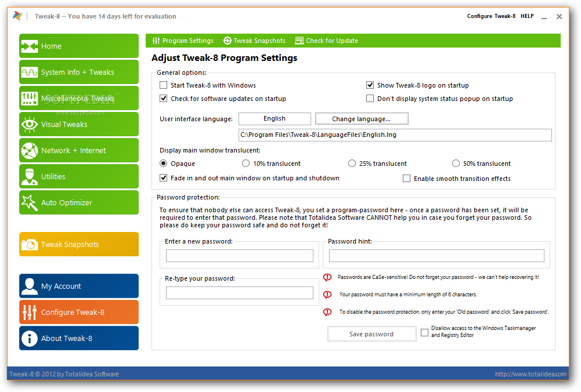
Task: Open the Utilities section button
Action: (x=79, y=176)
